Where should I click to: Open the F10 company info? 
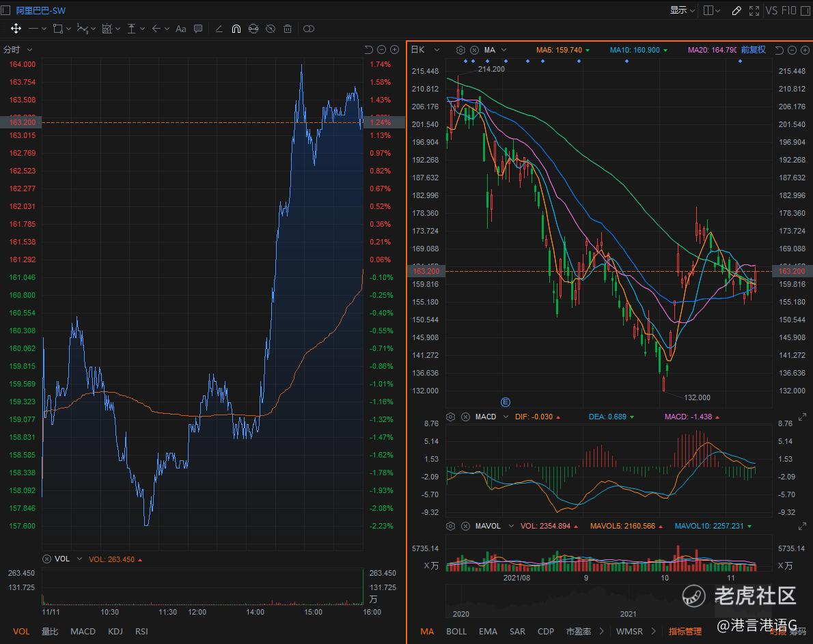pyautogui.click(x=788, y=10)
